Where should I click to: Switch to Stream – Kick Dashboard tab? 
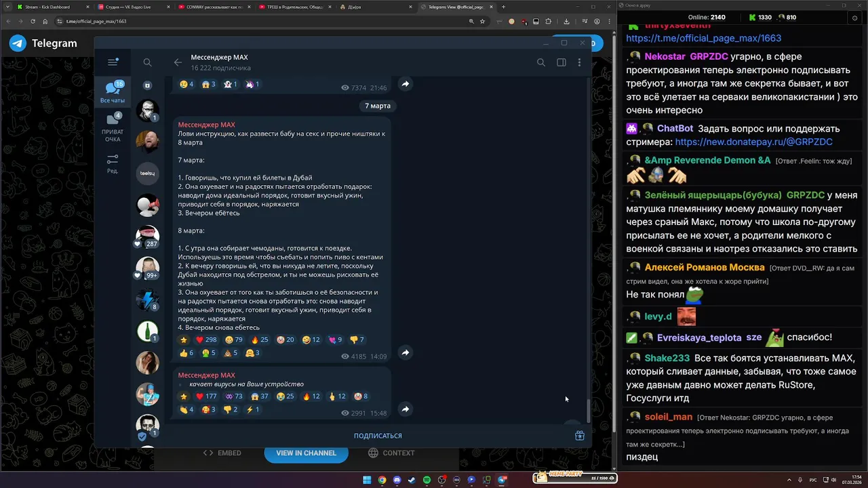point(52,7)
